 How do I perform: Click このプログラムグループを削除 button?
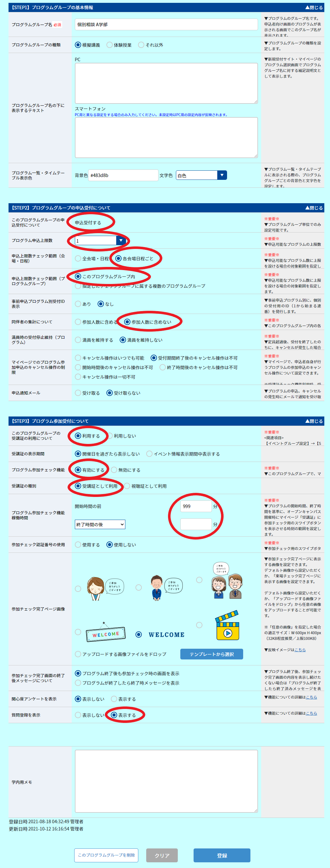coord(106,855)
